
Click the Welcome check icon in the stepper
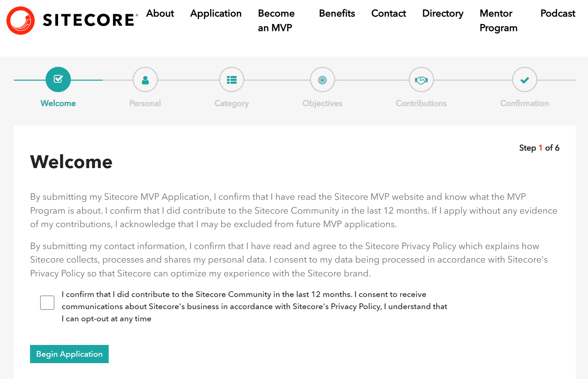point(58,80)
